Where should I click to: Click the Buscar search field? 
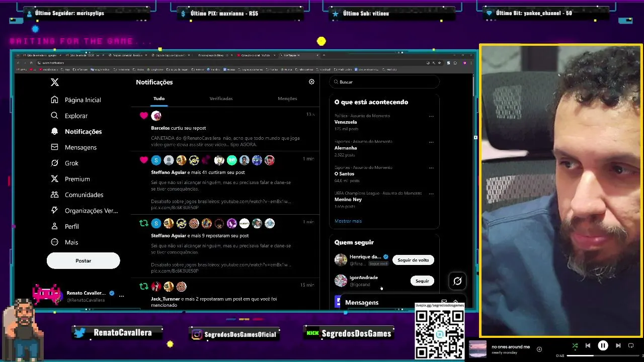[384, 82]
